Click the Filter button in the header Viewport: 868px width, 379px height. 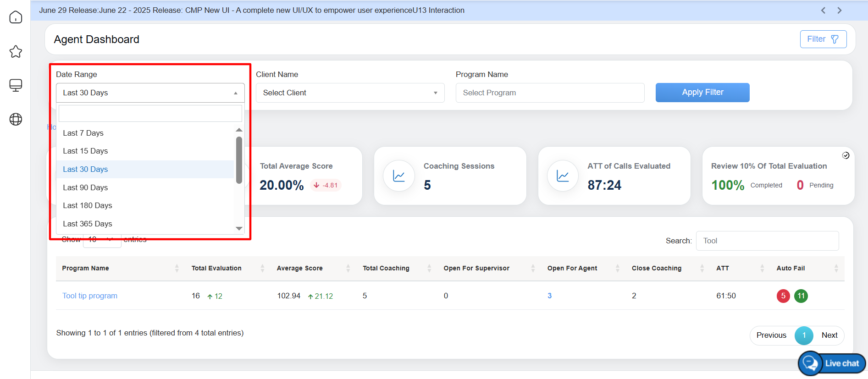point(823,39)
